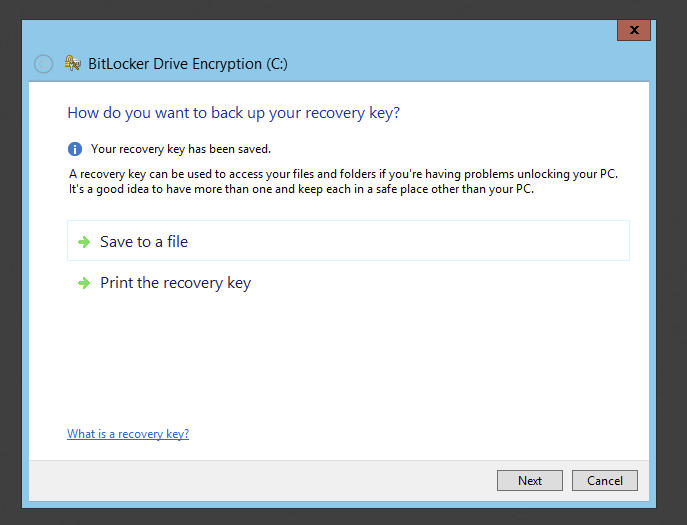The height and width of the screenshot is (525, 687).
Task: Open the What is a recovery key? link
Action: [128, 434]
